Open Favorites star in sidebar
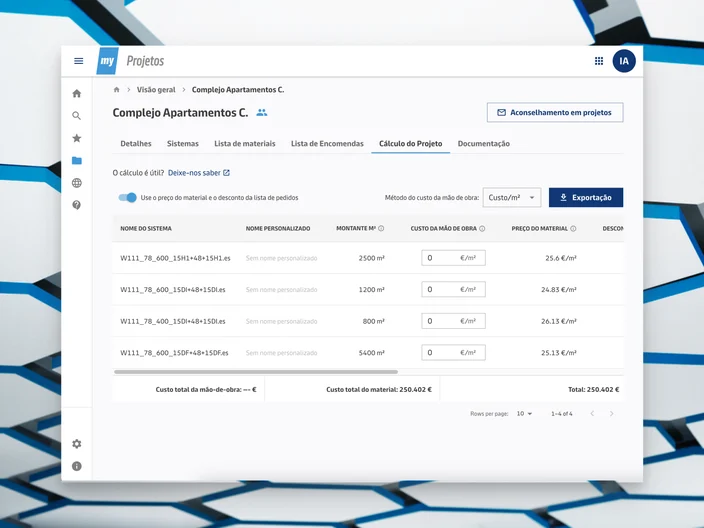The image size is (704, 528). tap(77, 138)
